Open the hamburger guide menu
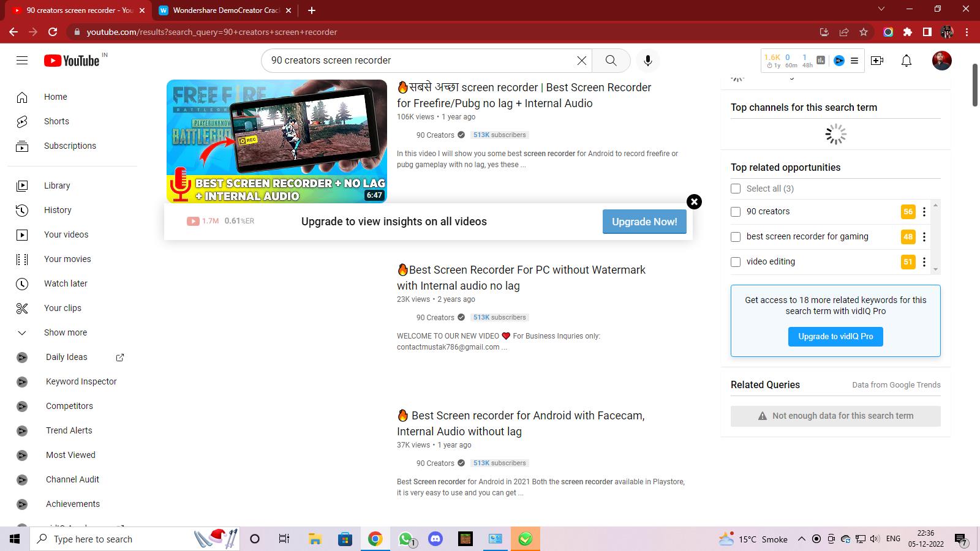 pos(22,61)
